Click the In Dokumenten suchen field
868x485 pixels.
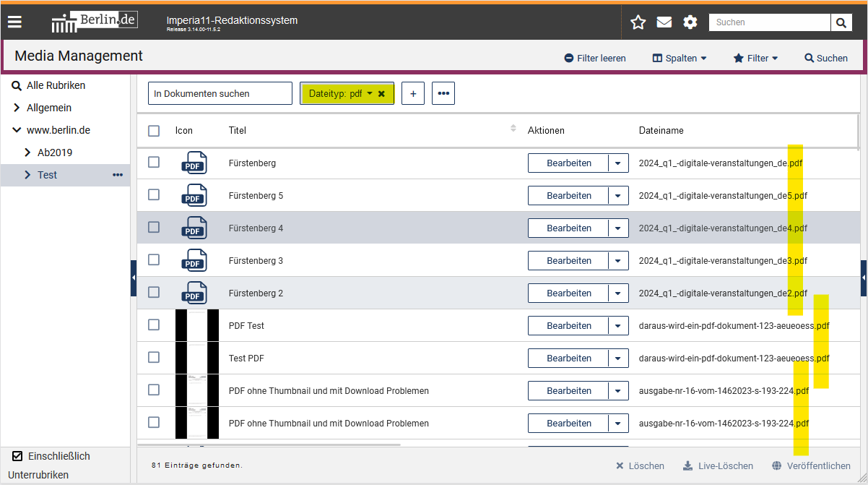pyautogui.click(x=220, y=93)
